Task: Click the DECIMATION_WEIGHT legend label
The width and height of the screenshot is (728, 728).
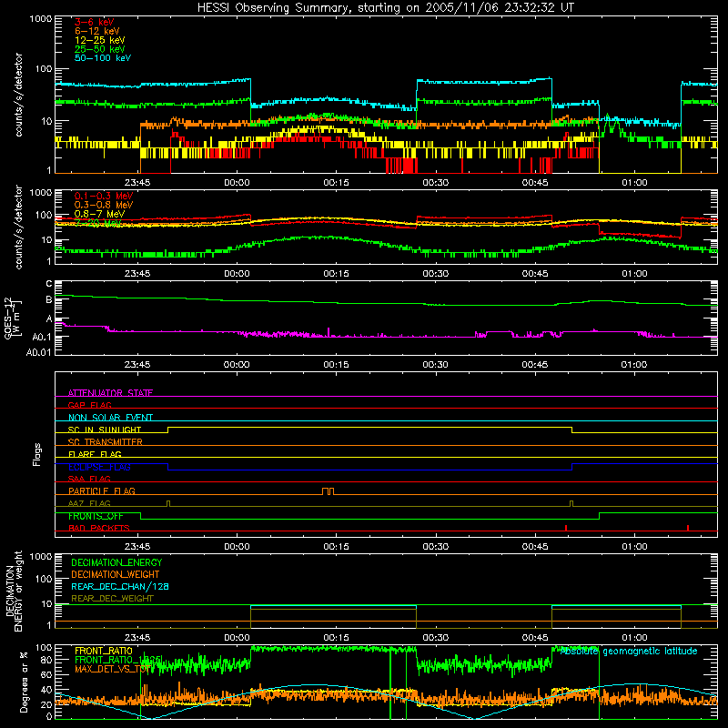Action: coord(116,575)
